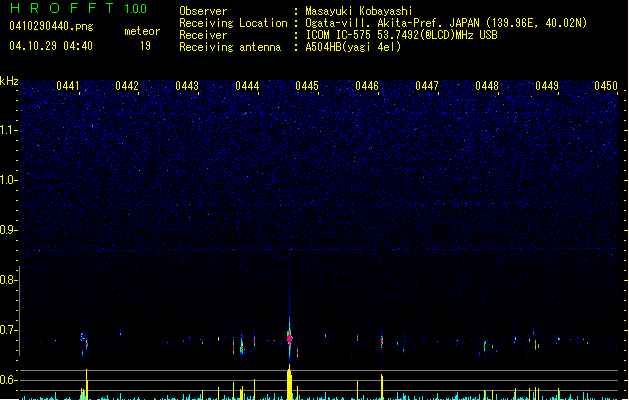Click the strong pink meteor echo before 0445
Screen dimensions: 629x400
click(290, 339)
